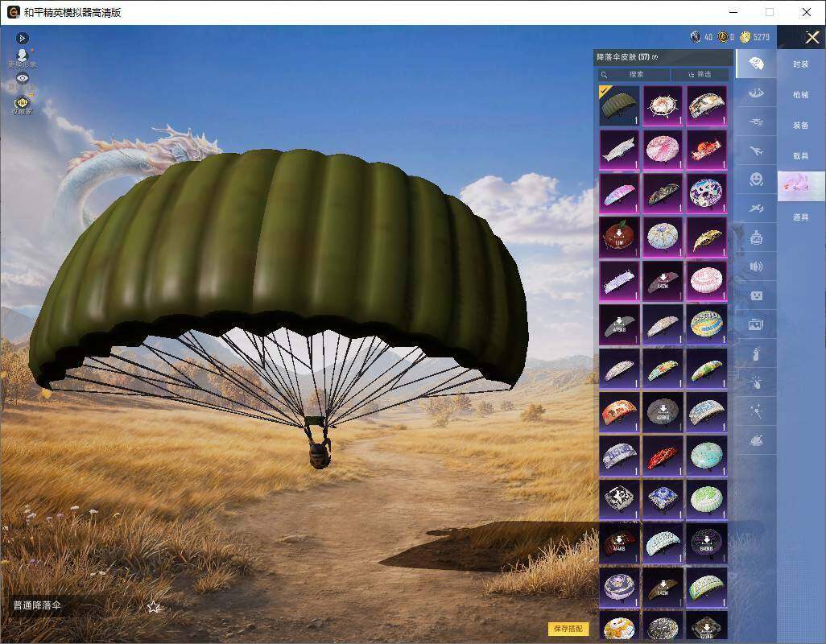
Task: Click the play arrow icon at top left
Action: [x=22, y=38]
